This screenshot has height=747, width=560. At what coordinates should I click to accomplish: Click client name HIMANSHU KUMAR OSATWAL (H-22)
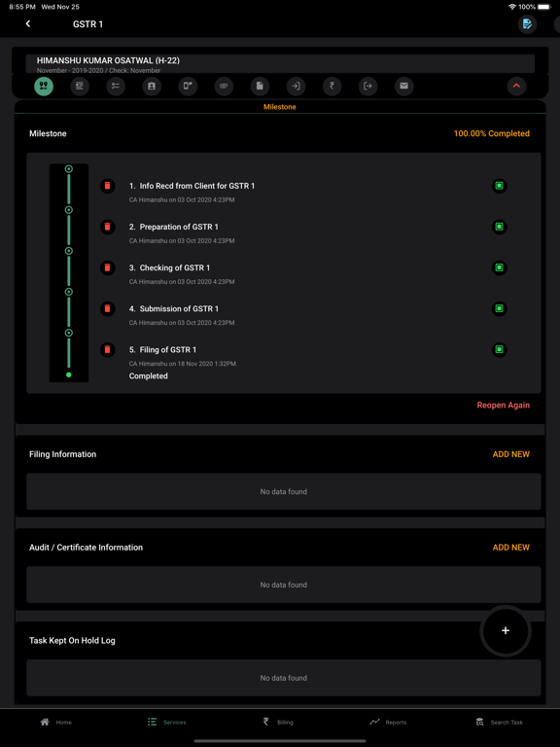(x=108, y=60)
